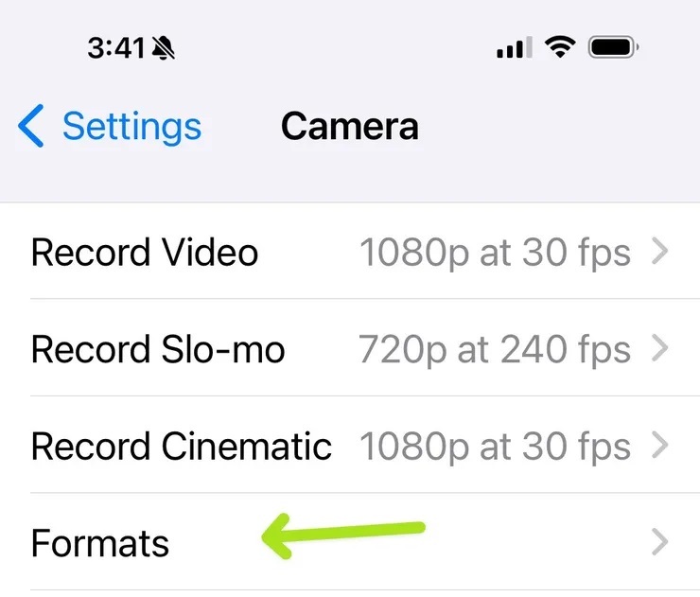
Task: Go back via the Settings link
Action: pos(131,127)
